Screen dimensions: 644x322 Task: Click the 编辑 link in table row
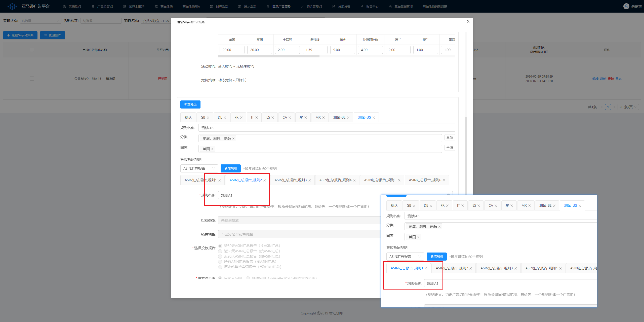pyautogui.click(x=595, y=79)
